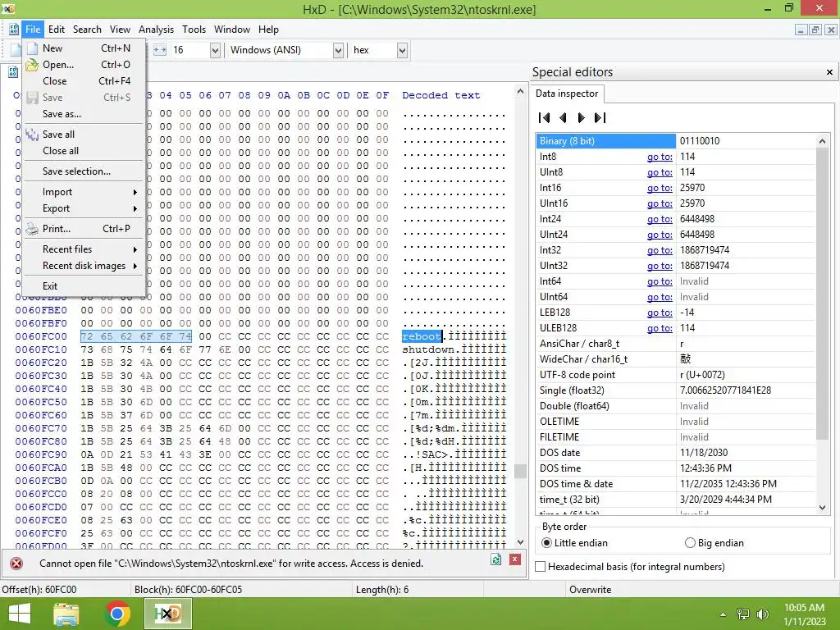
Task: Minimize the inner document window
Action: tap(801, 30)
